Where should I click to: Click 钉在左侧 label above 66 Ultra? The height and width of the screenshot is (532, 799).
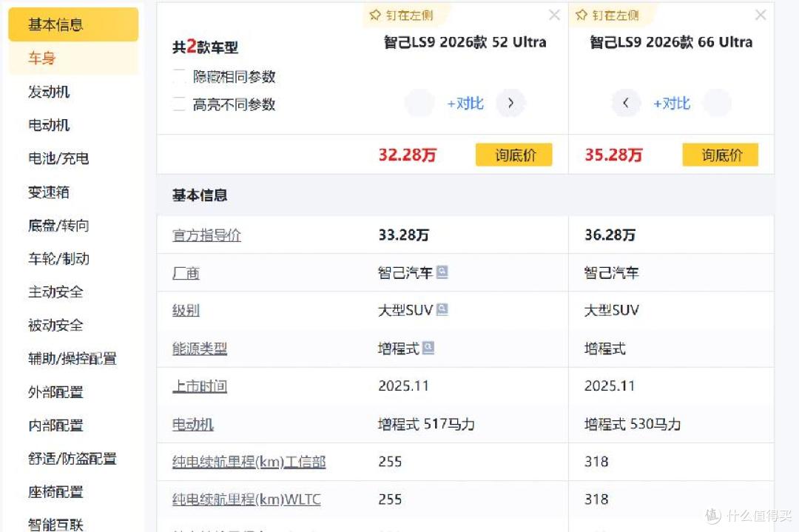[x=616, y=16]
